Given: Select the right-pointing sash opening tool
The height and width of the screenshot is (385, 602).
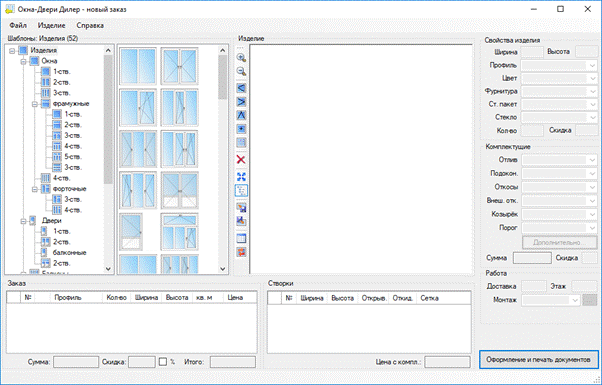Looking at the screenshot, I should click(241, 102).
